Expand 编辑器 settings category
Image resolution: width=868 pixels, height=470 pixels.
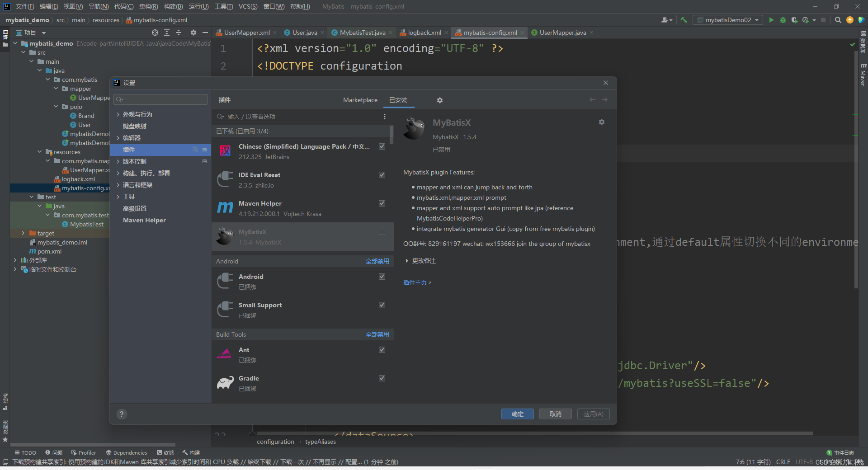[118, 138]
